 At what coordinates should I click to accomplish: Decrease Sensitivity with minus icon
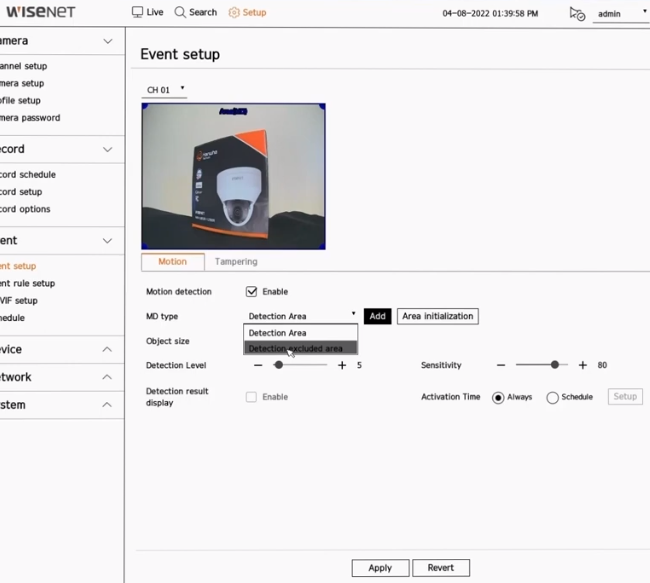point(501,365)
